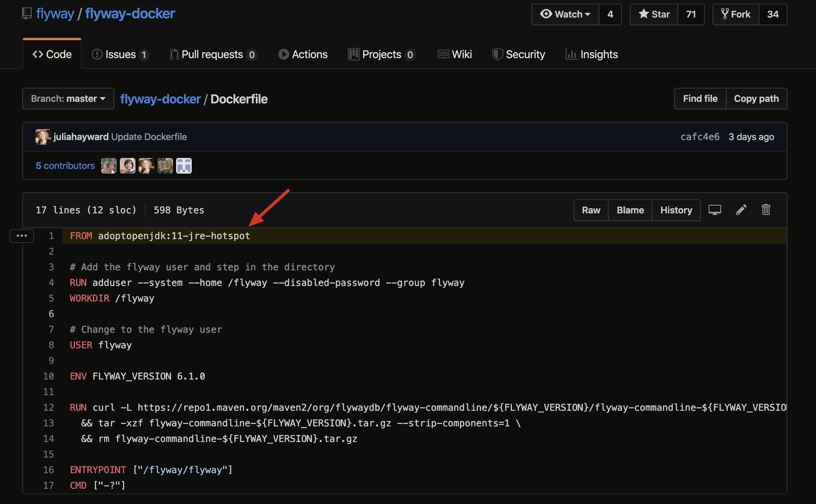Switch to the Issues tab
Screen dimensions: 816x504
(x=120, y=54)
